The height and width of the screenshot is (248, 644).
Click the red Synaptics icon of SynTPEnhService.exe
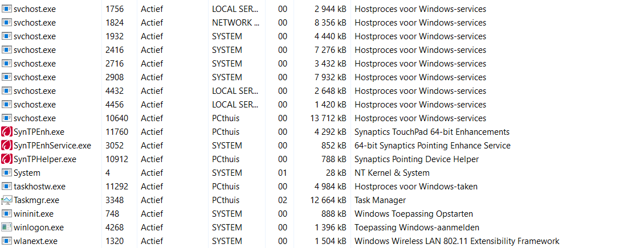[x=7, y=146]
